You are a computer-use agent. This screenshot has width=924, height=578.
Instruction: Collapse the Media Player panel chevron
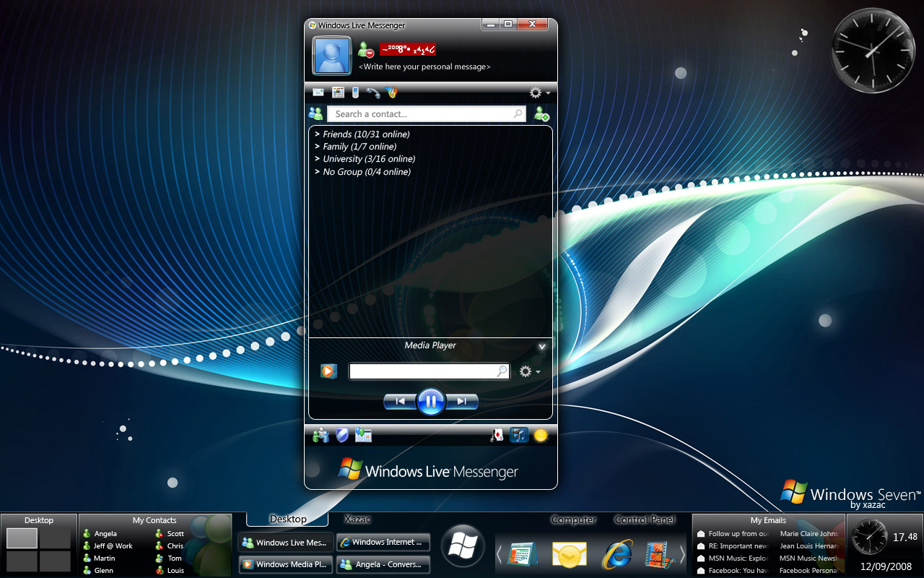pyautogui.click(x=542, y=346)
